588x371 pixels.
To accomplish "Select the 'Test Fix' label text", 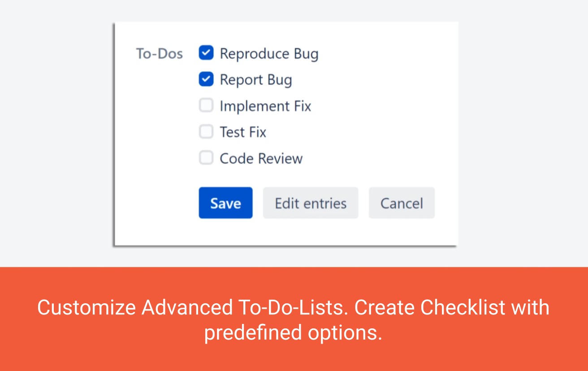I will click(242, 131).
